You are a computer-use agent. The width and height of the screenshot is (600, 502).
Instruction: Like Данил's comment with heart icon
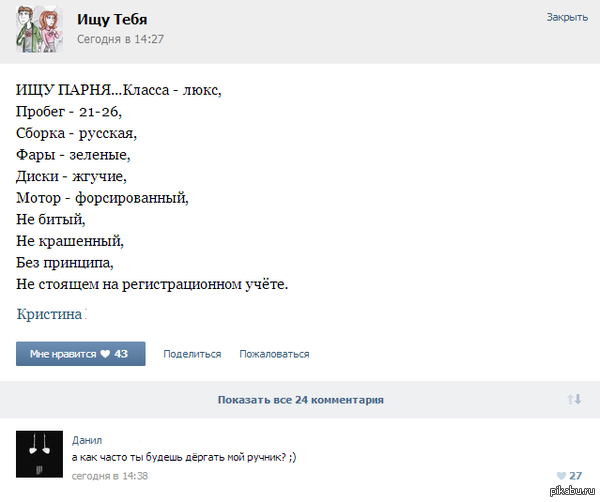coord(561,476)
